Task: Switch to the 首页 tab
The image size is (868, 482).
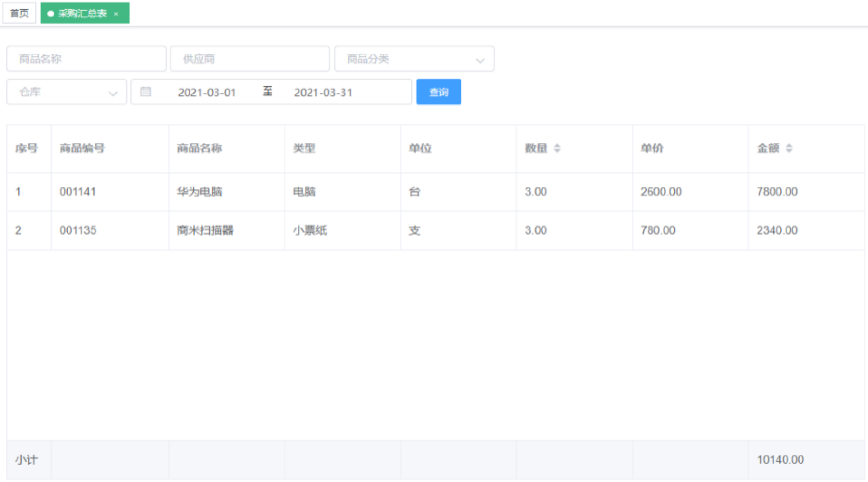Action: pyautogui.click(x=19, y=13)
